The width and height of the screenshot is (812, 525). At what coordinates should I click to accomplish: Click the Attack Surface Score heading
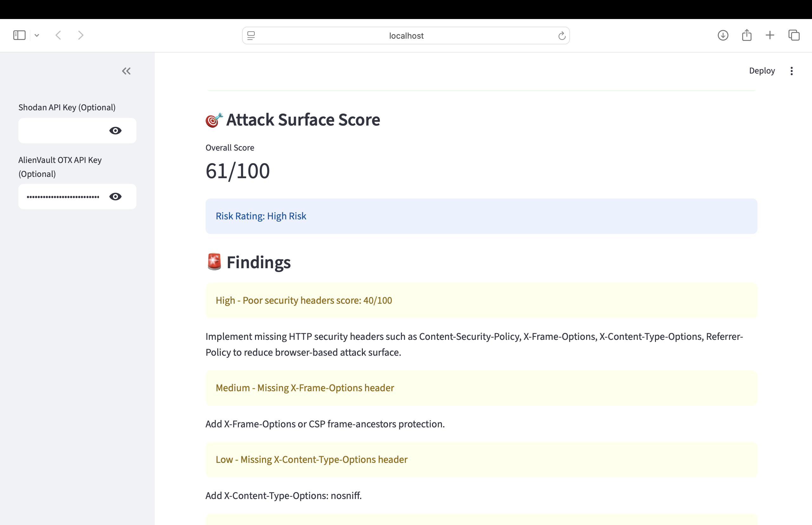click(x=303, y=120)
